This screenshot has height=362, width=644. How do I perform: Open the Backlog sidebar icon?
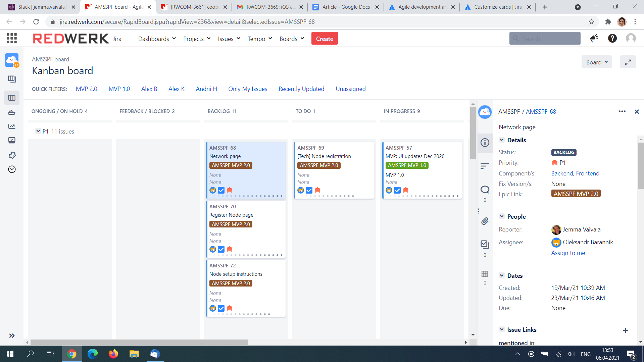(x=12, y=79)
